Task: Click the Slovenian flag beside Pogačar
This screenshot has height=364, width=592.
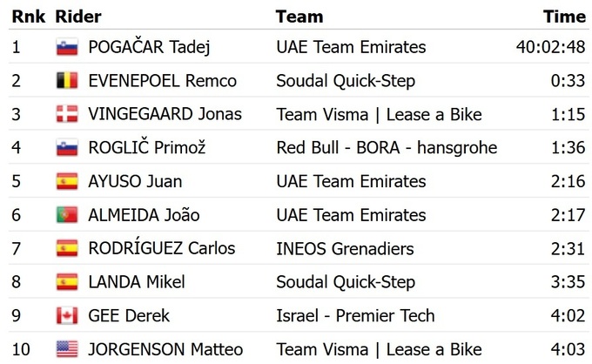Action: [x=67, y=47]
